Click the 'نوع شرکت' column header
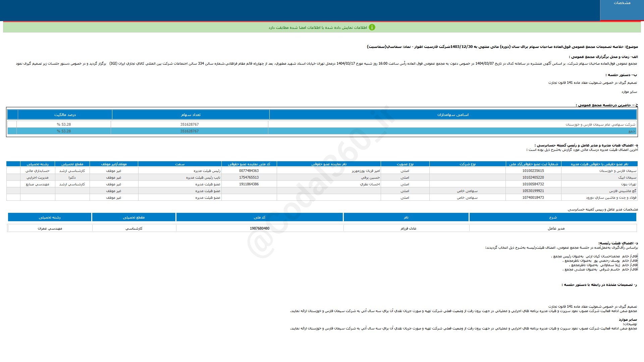Screen dimensions: 644x362 468,164
